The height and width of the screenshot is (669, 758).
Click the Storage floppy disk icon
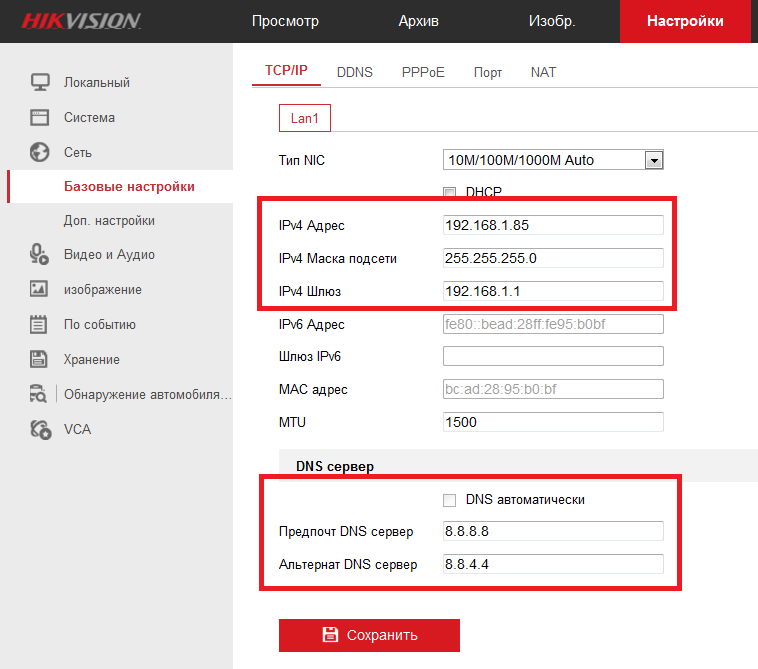click(x=40, y=359)
